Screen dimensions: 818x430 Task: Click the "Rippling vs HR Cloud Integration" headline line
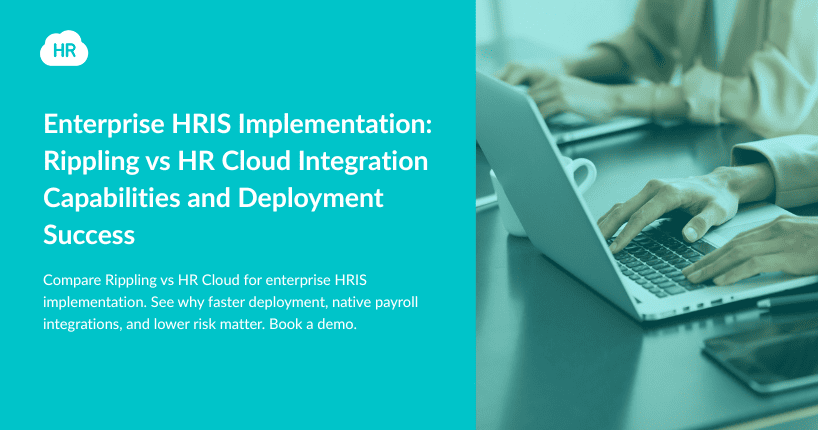235,162
